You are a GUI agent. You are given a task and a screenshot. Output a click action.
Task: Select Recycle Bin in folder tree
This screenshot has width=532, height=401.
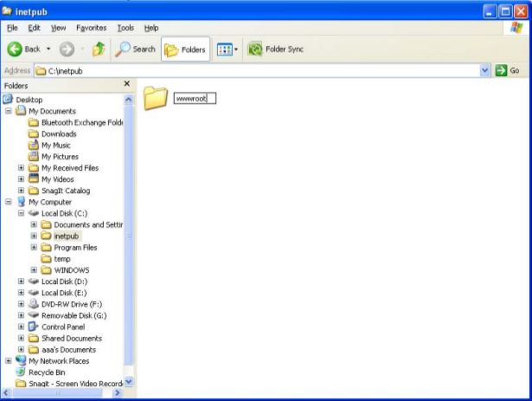[x=46, y=372]
